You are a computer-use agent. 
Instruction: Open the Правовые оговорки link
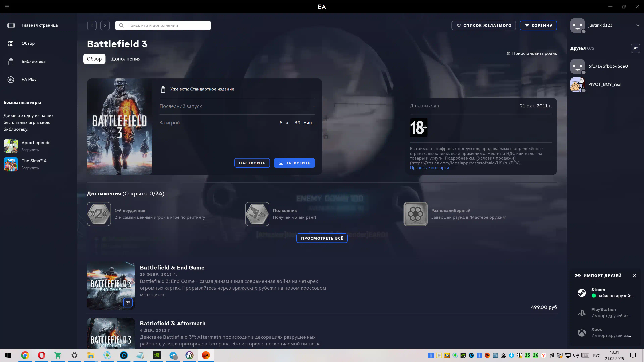coord(429,168)
